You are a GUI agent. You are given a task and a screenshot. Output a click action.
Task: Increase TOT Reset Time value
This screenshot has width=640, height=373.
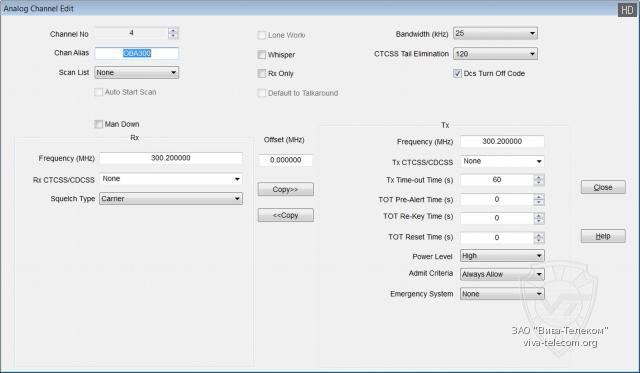pyautogui.click(x=539, y=235)
